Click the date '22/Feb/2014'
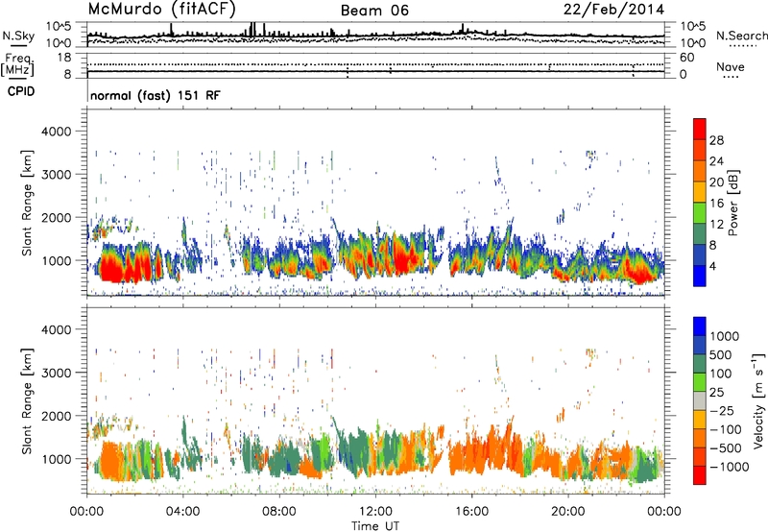This screenshot has width=768, height=532. (613, 10)
